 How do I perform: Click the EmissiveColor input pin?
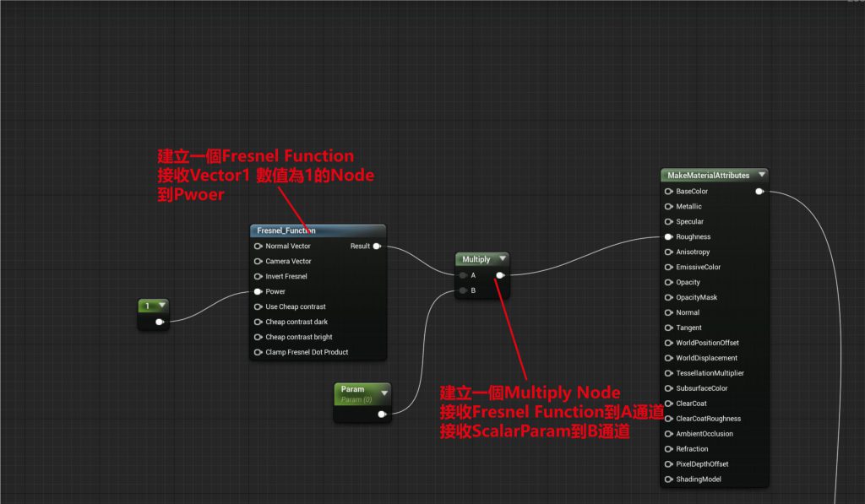[x=669, y=268]
